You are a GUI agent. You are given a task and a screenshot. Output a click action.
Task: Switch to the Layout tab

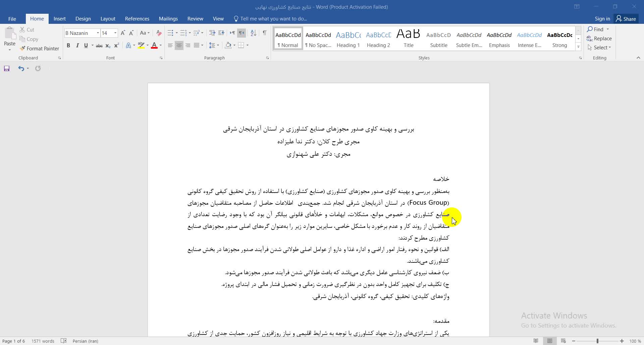coord(108,19)
